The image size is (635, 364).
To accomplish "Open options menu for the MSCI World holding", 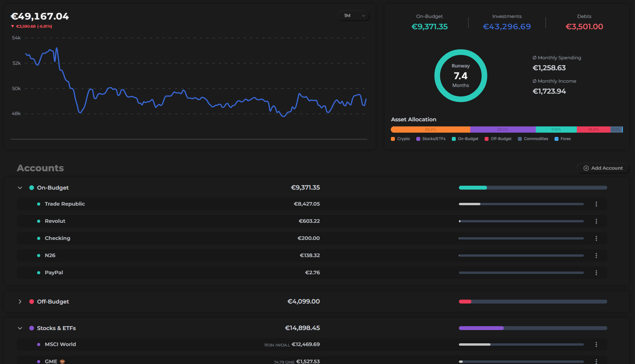I will [x=596, y=344].
